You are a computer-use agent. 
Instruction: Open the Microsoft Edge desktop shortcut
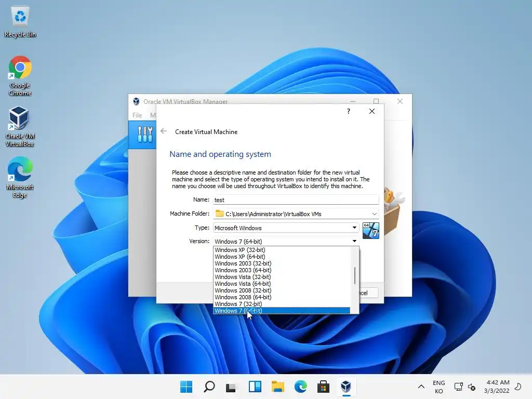coord(20,178)
